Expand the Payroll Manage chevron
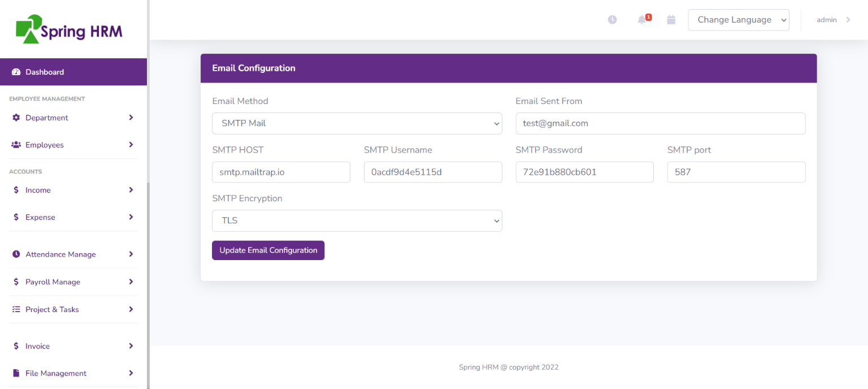This screenshot has height=389, width=868. click(x=131, y=282)
